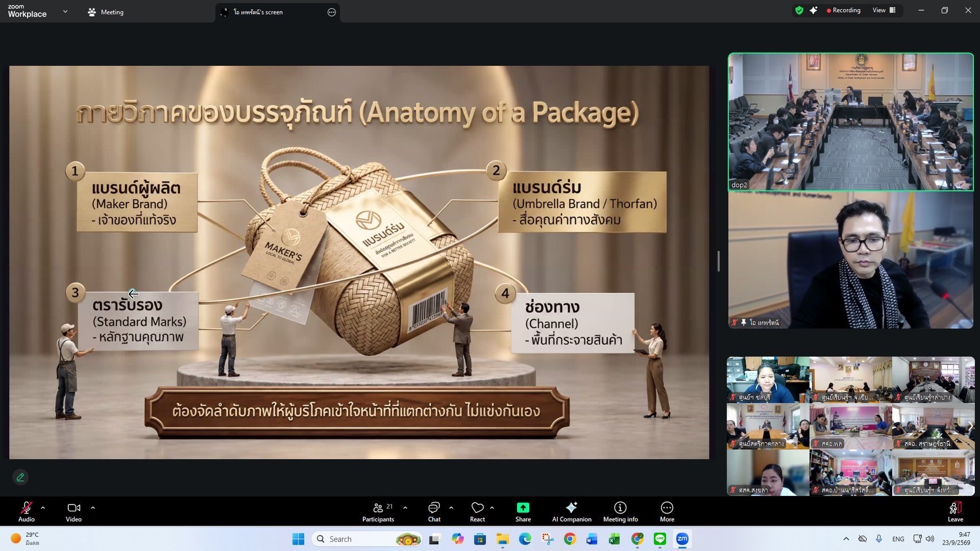Open the View layout menu
This screenshot has height=551, width=980.
(884, 10)
